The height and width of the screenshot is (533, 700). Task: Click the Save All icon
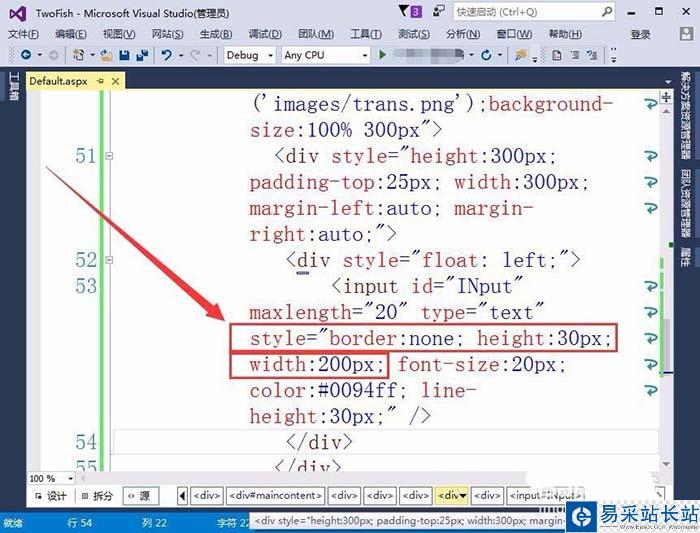pyautogui.click(x=142, y=55)
